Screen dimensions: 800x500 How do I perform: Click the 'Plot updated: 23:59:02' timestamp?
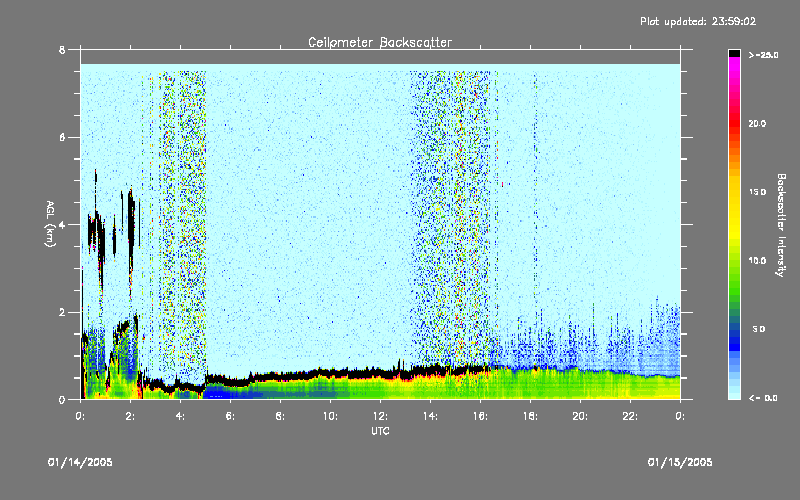[x=698, y=21]
